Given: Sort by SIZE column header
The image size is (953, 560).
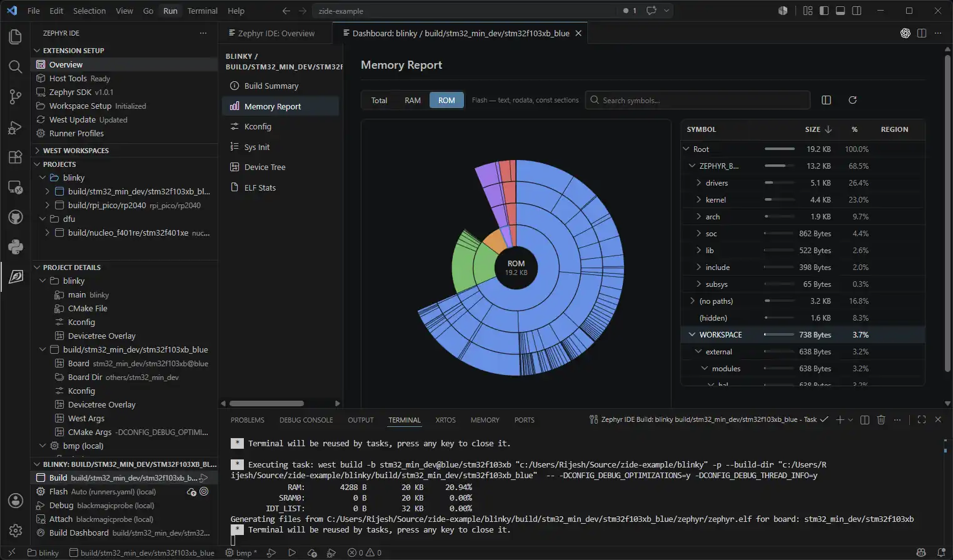Looking at the screenshot, I should (x=818, y=129).
